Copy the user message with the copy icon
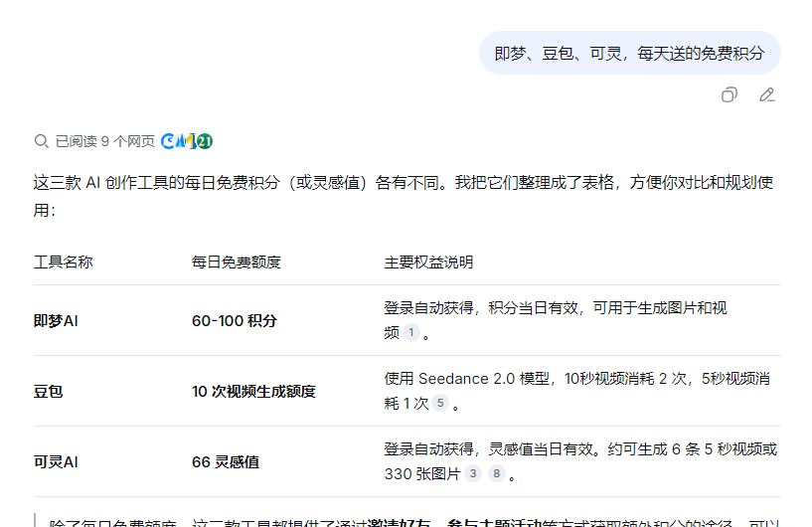The image size is (812, 527). [x=730, y=94]
